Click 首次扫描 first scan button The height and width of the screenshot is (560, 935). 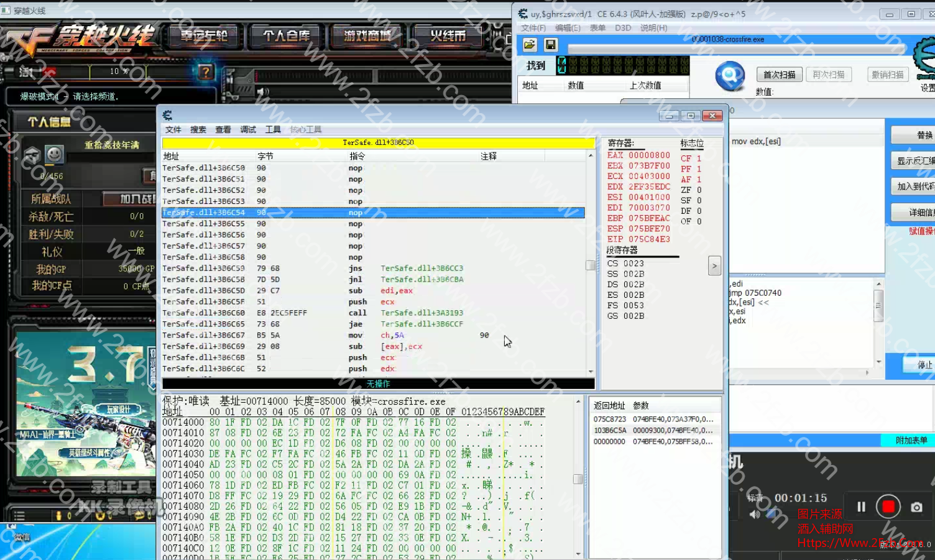pos(779,75)
